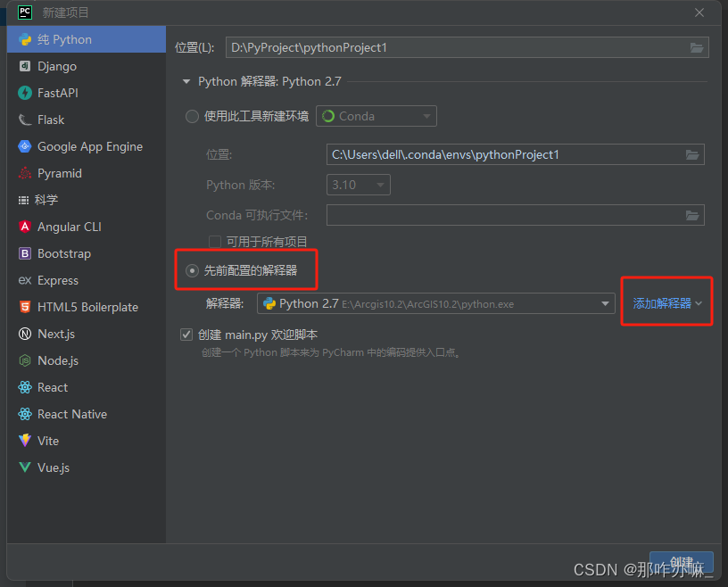Select 使用此工具创建环境 radio option
Screen dimensions: 728x587
[192, 116]
